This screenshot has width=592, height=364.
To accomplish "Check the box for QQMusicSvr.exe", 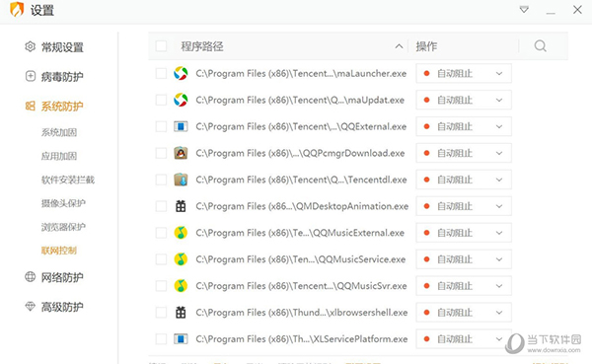I will tap(161, 286).
